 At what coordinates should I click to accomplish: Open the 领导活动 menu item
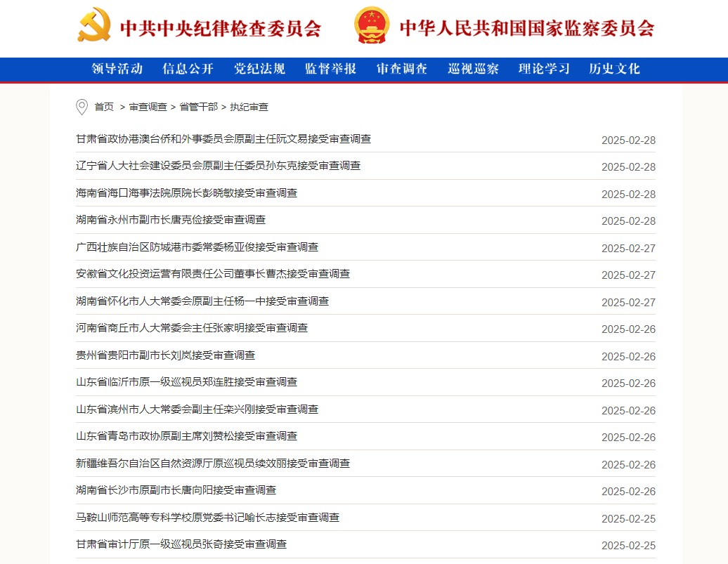[x=117, y=69]
